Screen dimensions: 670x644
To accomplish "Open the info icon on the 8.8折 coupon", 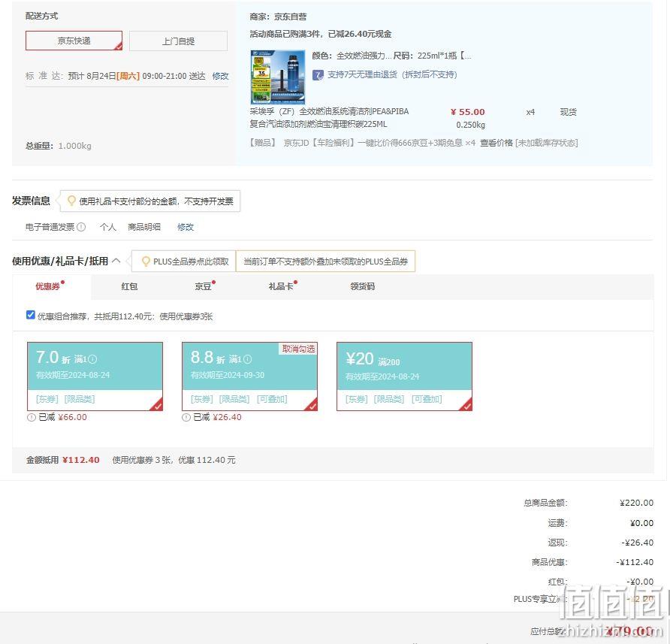I will tap(247, 359).
